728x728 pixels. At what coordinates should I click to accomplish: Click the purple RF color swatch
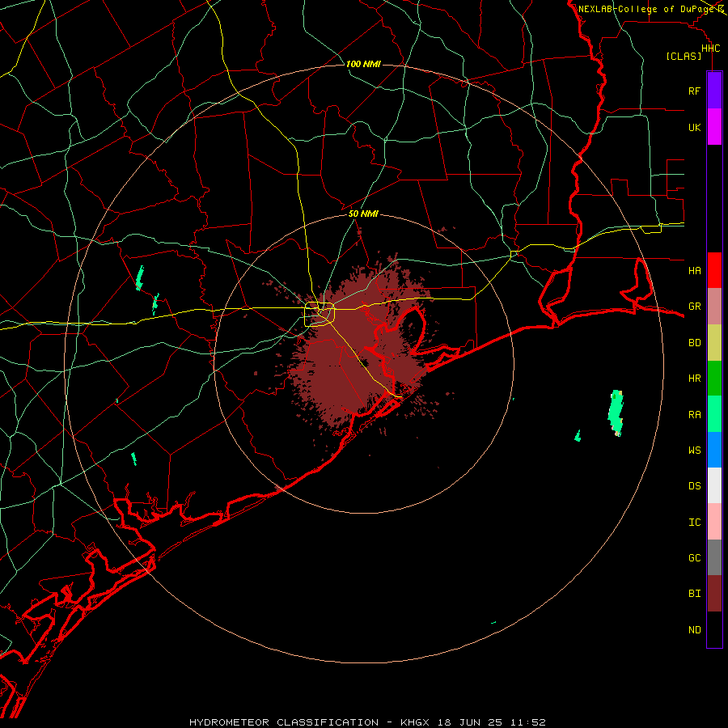tap(714, 91)
